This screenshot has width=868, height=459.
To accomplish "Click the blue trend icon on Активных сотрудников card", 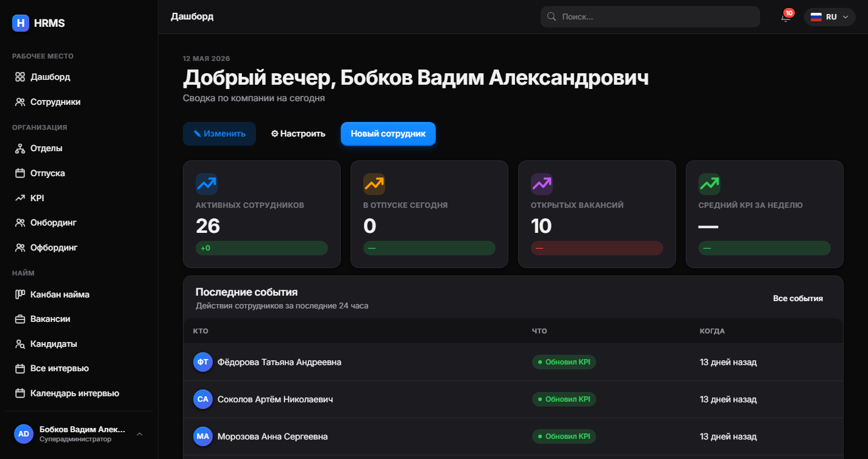I will 207,184.
